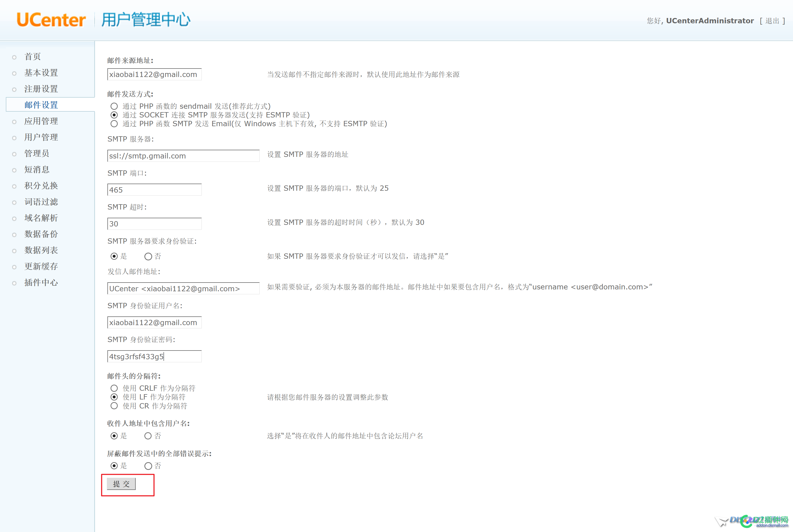
Task: Open 域名解析 settings
Action: 41,218
